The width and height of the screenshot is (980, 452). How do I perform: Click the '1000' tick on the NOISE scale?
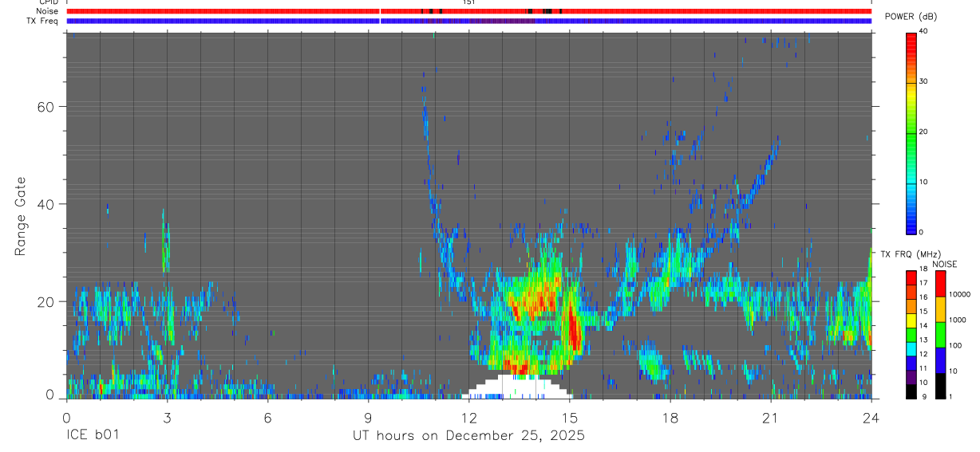957,320
